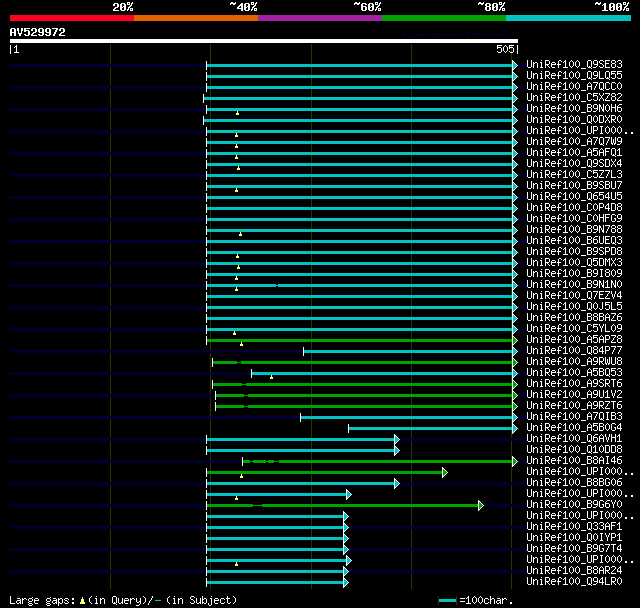This screenshot has height=608, width=640.
Task: Click the UniRef100_B9SBU7 label
Action: click(x=574, y=186)
